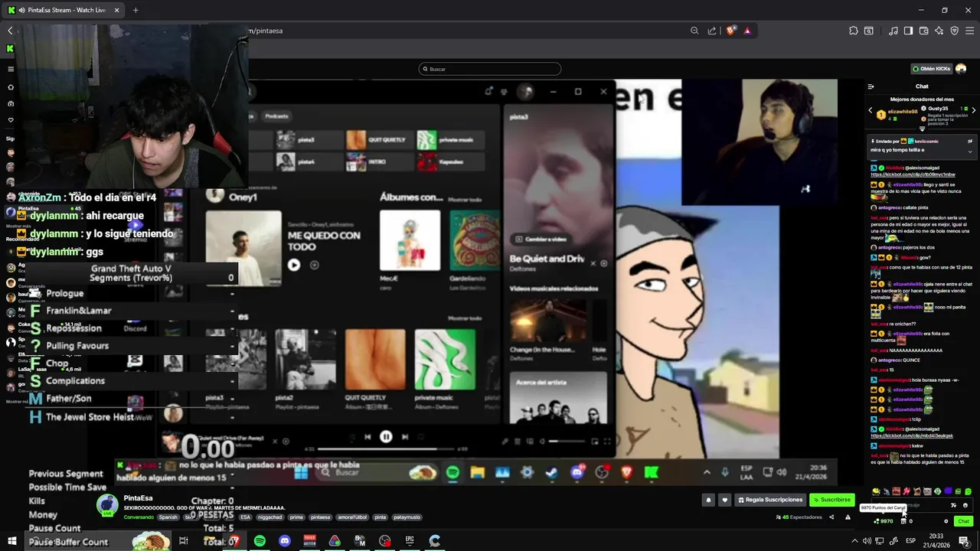Click the Subscribirse green button
The image size is (980, 551).
click(x=831, y=500)
